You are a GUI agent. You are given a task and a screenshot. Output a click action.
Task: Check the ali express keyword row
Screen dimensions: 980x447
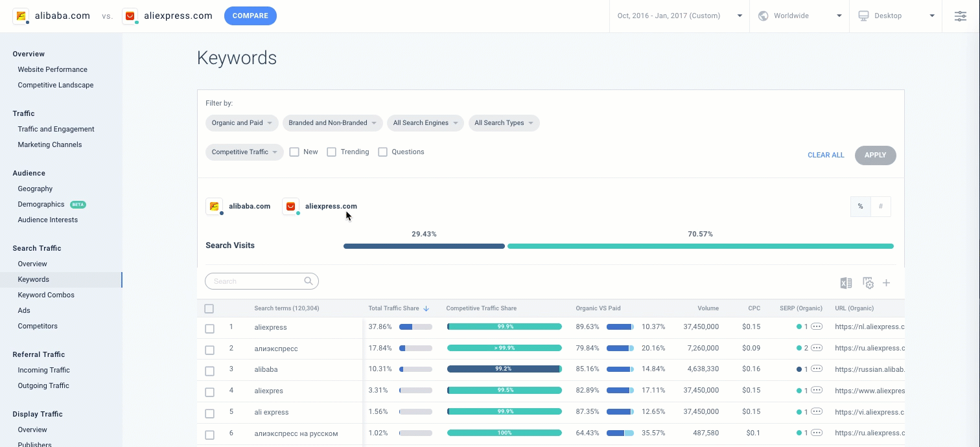click(x=209, y=413)
